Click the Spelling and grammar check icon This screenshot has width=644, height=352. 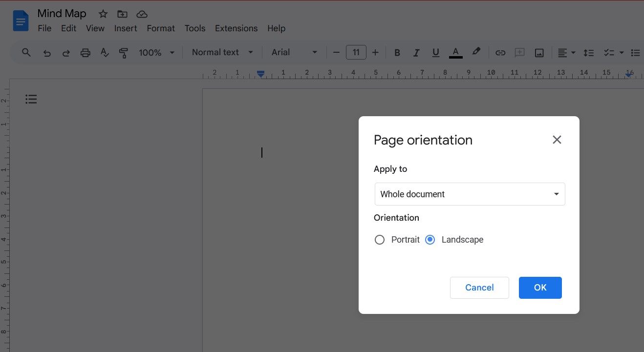pyautogui.click(x=105, y=52)
